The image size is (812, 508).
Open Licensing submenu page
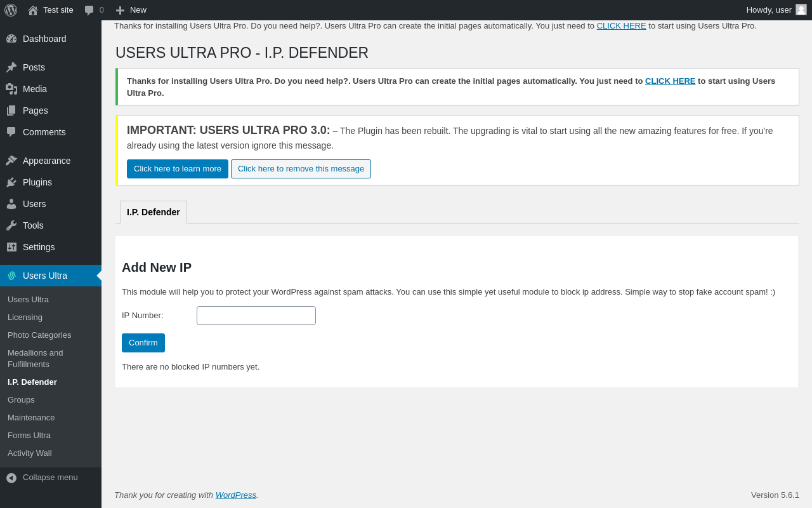pyautogui.click(x=51, y=317)
